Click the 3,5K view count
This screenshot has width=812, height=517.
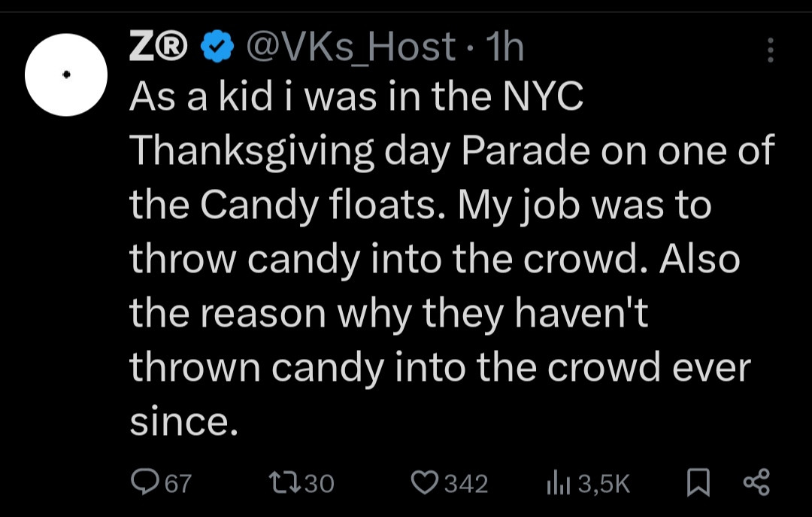click(604, 483)
